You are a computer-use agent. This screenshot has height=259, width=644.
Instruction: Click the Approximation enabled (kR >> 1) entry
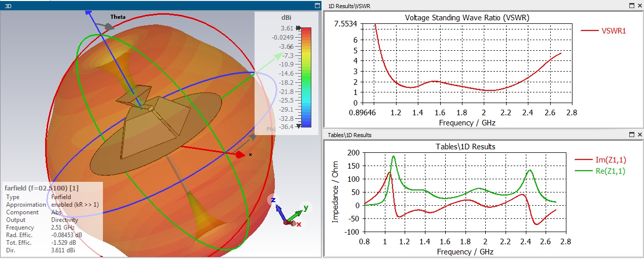[x=52, y=205]
